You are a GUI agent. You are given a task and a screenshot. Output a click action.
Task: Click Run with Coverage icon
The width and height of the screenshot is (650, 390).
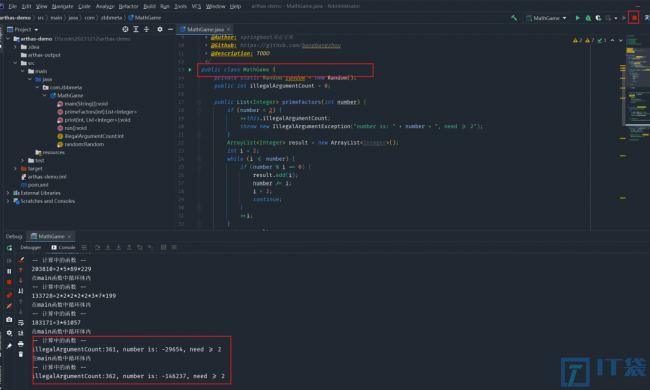[598, 18]
